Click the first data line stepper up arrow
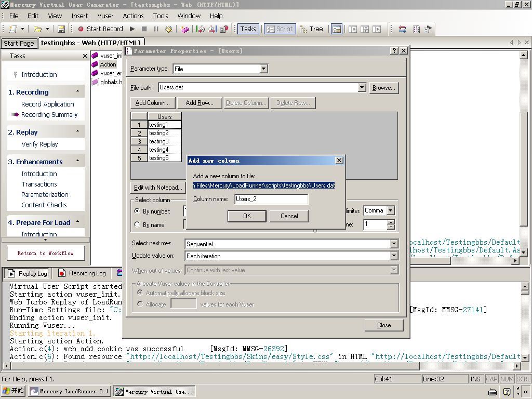This screenshot has width=532, height=399. 391,222
